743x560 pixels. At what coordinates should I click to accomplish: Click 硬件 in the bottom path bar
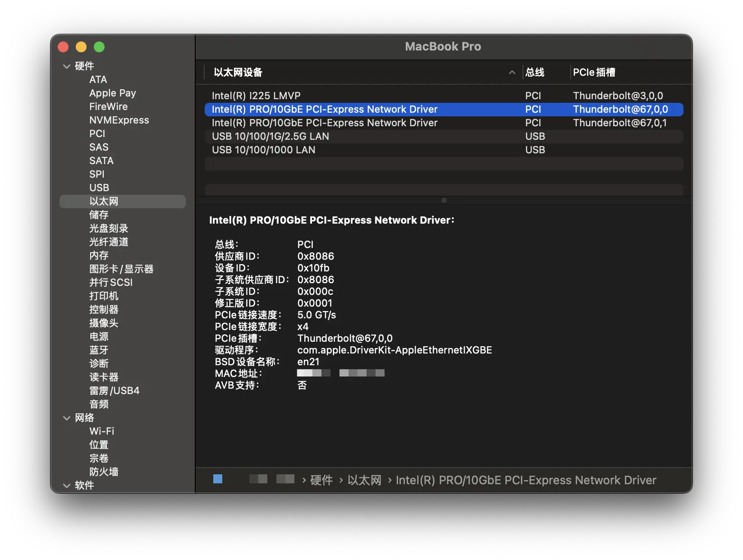point(321,480)
